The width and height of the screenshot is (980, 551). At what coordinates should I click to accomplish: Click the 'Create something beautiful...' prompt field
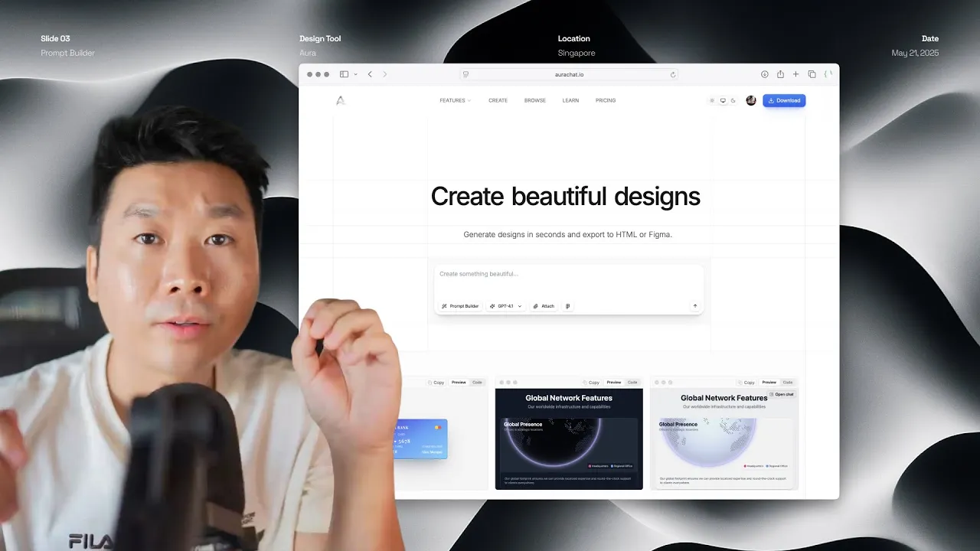pos(568,274)
